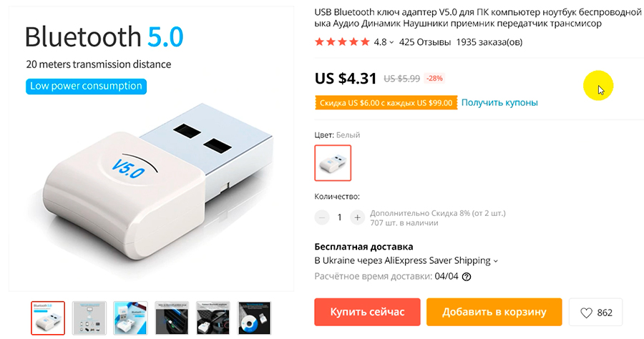Expand the 4.8 rating breakdown chevron
Image resolution: width=644 pixels, height=339 pixels.
(392, 42)
